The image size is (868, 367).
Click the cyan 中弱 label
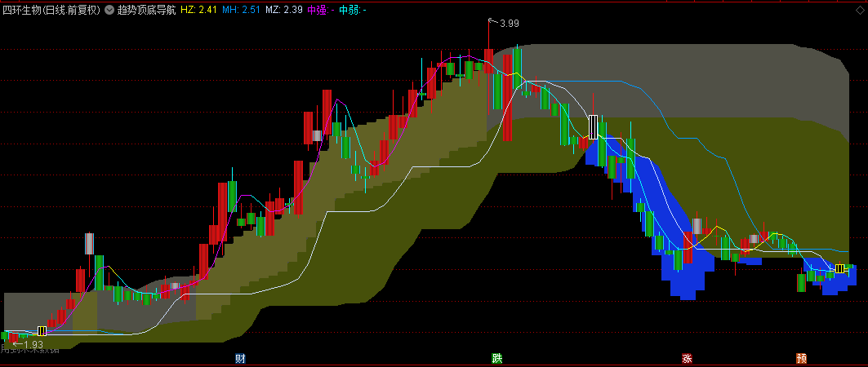352,10
